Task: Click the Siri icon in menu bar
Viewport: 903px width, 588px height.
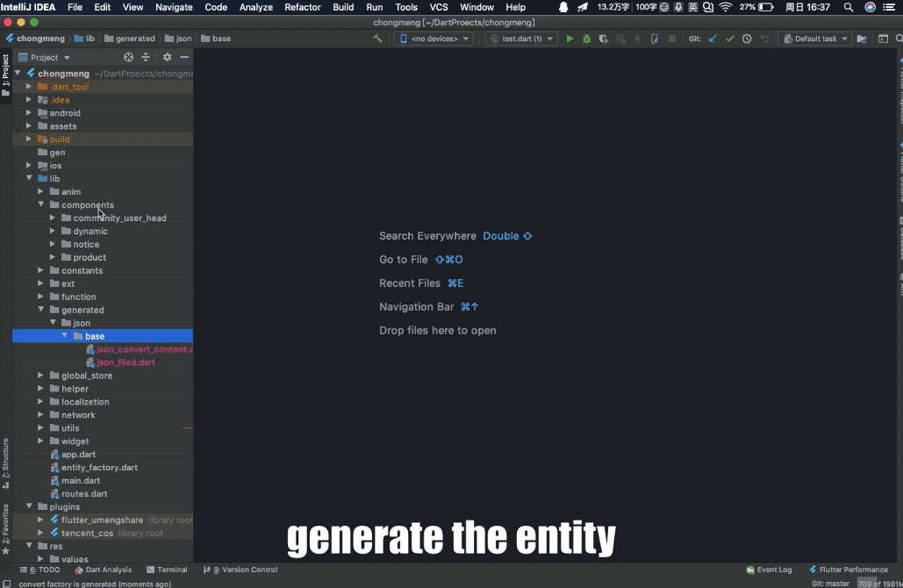Action: click(x=871, y=7)
